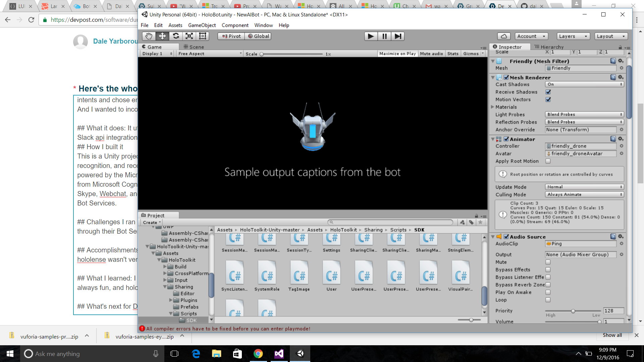Uncheck Receive Shadows checkbox
644x362 pixels.
coord(548,92)
